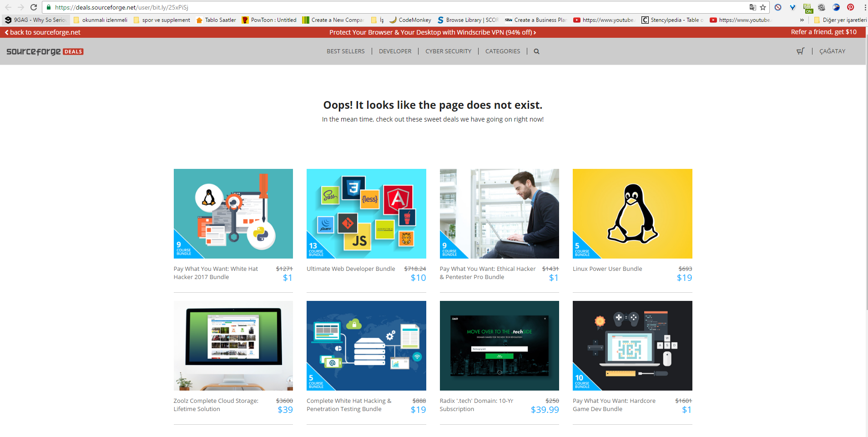
Task: Click the $19 Linux bundle price
Action: click(x=684, y=278)
